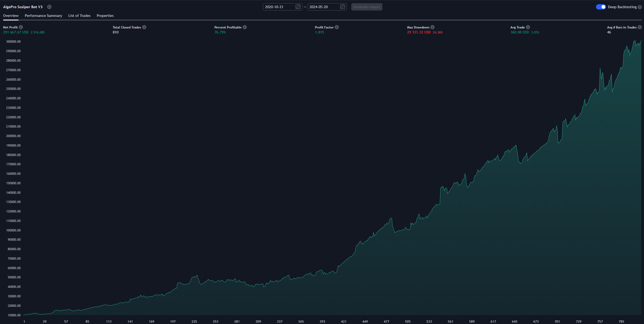Click the Profit Factor label
This screenshot has height=324, width=644.
324,27
